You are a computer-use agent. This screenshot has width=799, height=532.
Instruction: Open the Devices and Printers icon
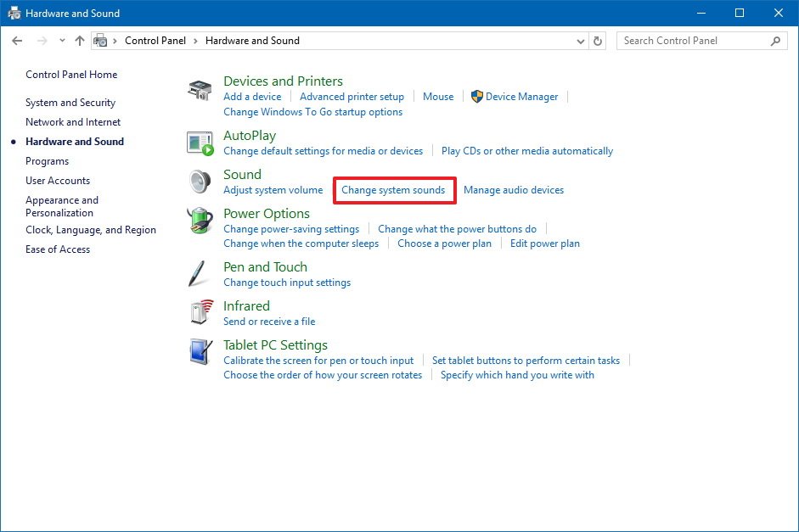[x=200, y=90]
